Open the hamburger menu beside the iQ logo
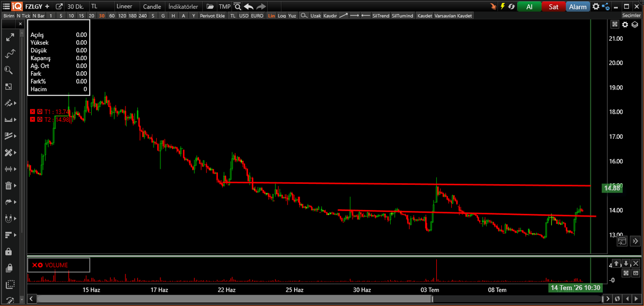 pyautogui.click(x=6, y=6)
